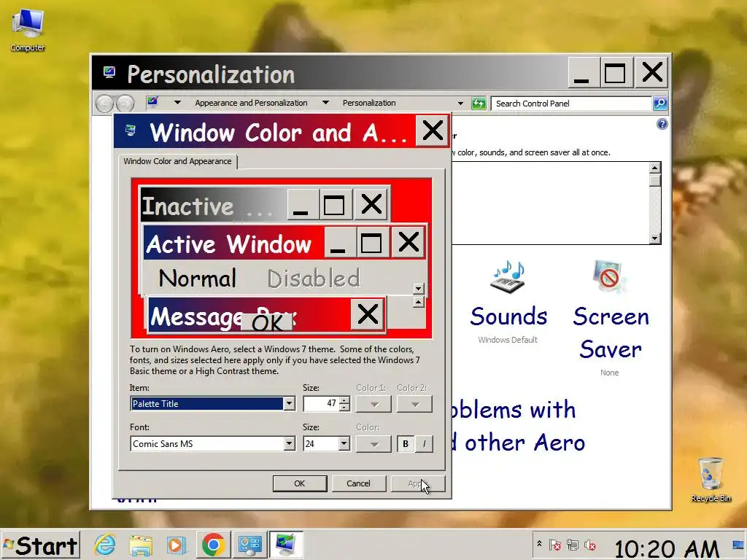
Task: Launch Windows Media Player from taskbar
Action: (177, 545)
